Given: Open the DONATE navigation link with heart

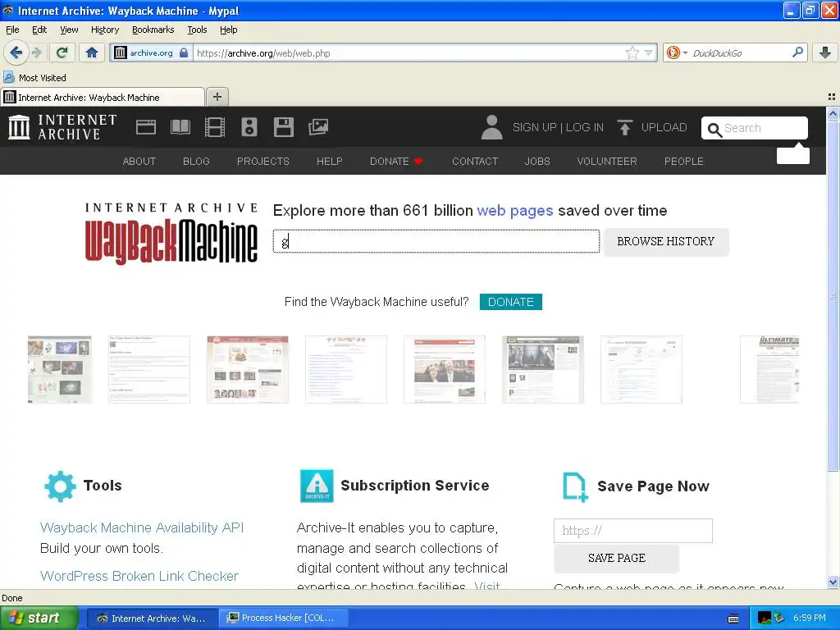Looking at the screenshot, I should (396, 162).
